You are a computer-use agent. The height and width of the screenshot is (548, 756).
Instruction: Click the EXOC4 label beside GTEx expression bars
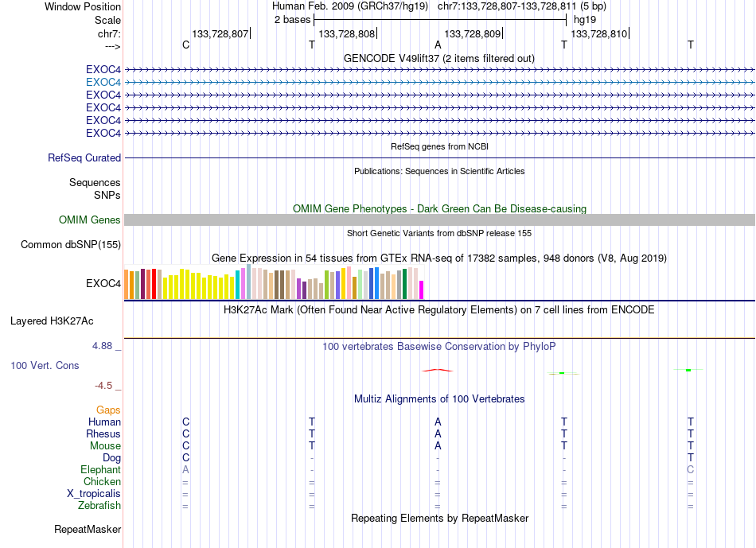pyautogui.click(x=103, y=283)
